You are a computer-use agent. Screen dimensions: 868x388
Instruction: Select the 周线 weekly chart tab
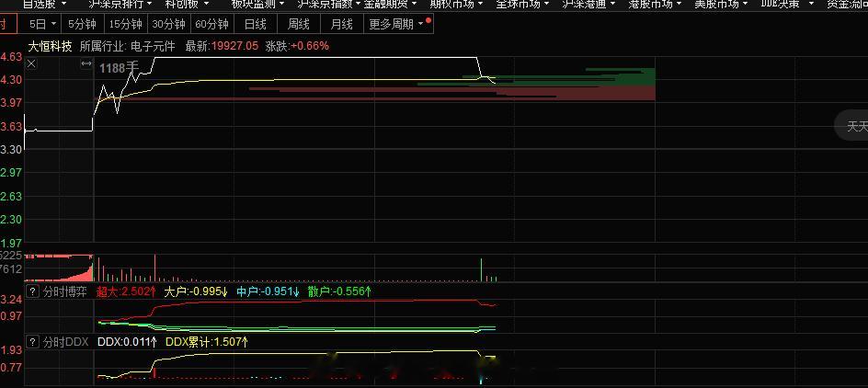[298, 24]
